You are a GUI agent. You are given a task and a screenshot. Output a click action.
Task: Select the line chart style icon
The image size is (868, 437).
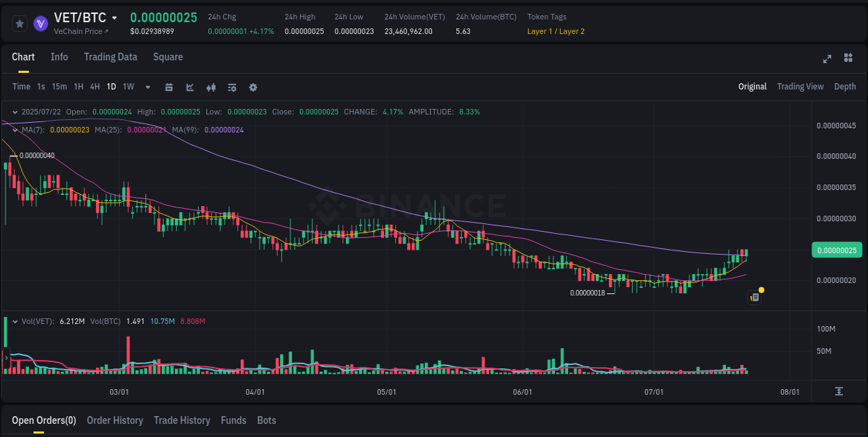point(189,87)
